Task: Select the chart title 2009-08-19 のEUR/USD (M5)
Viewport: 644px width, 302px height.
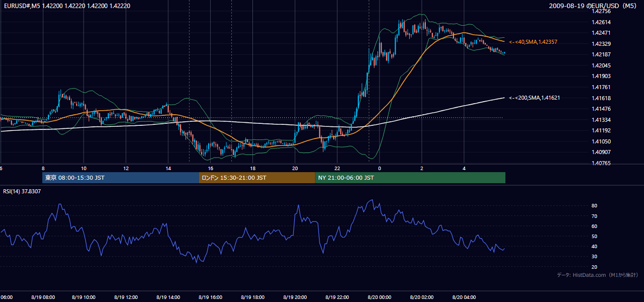Action: [x=594, y=6]
